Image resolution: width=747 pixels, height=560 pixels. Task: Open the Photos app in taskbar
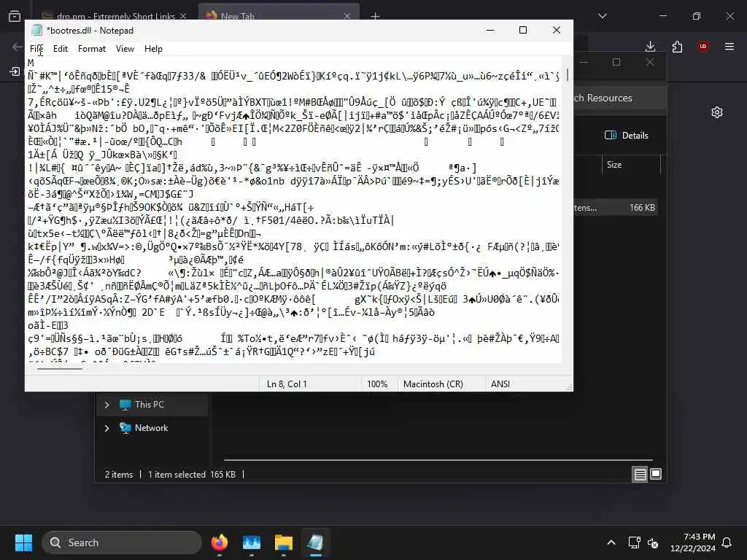(251, 542)
